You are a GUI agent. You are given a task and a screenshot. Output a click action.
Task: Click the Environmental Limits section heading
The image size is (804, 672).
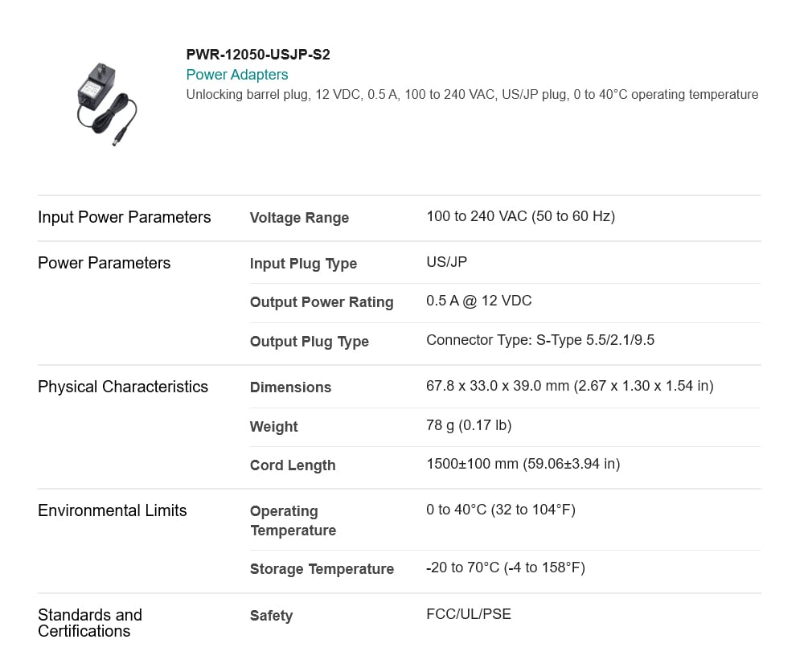(x=113, y=510)
